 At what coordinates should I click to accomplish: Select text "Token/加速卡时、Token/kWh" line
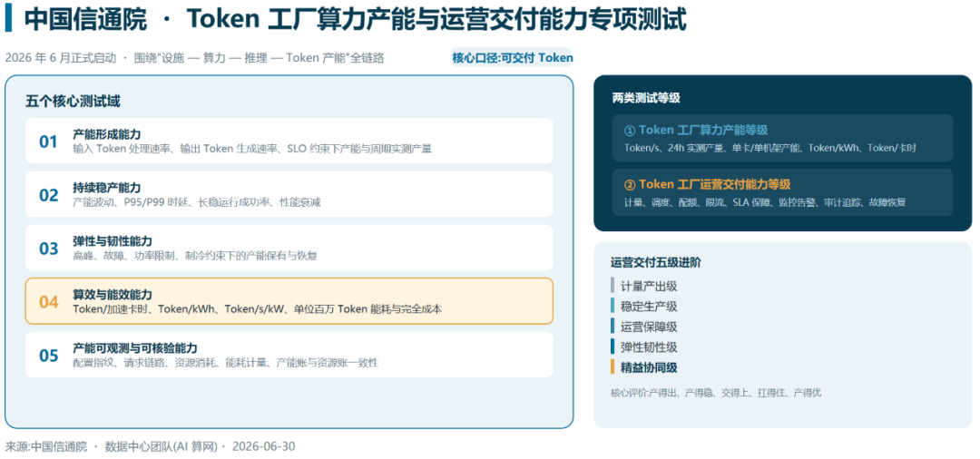[258, 309]
